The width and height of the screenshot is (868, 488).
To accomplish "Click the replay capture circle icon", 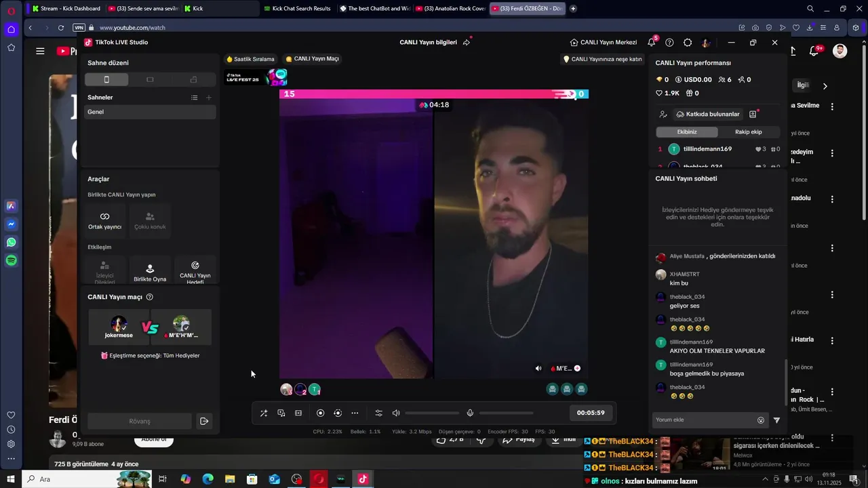I will [338, 413].
